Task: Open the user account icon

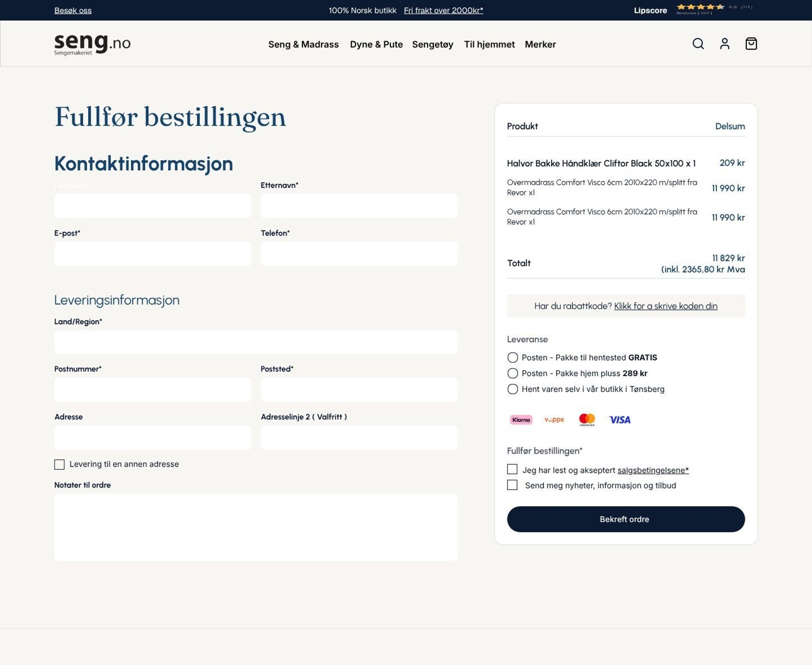Action: tap(725, 44)
